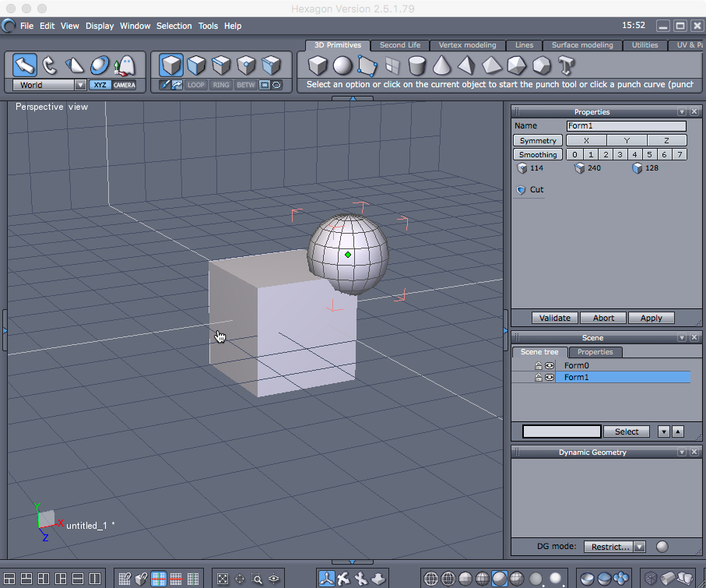This screenshot has height=588, width=706.
Task: Click the zoom-to-selection magnifier icon
Action: [x=257, y=579]
